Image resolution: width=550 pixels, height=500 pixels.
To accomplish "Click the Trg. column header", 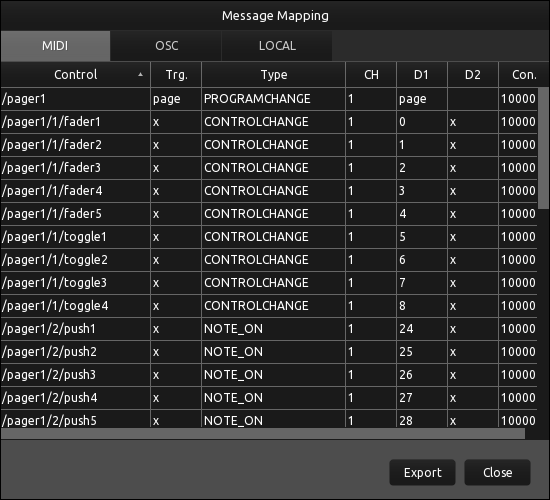I will [x=176, y=75].
